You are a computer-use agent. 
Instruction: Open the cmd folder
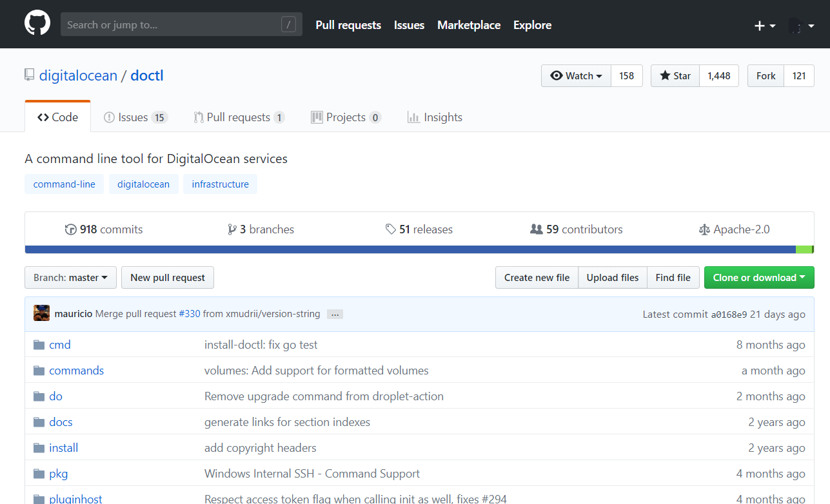(60, 345)
